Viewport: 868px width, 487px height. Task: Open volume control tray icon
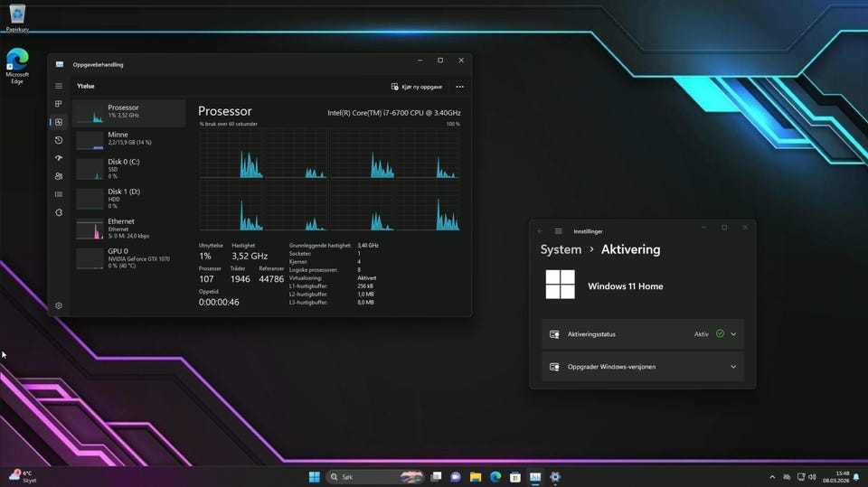pyautogui.click(x=812, y=477)
